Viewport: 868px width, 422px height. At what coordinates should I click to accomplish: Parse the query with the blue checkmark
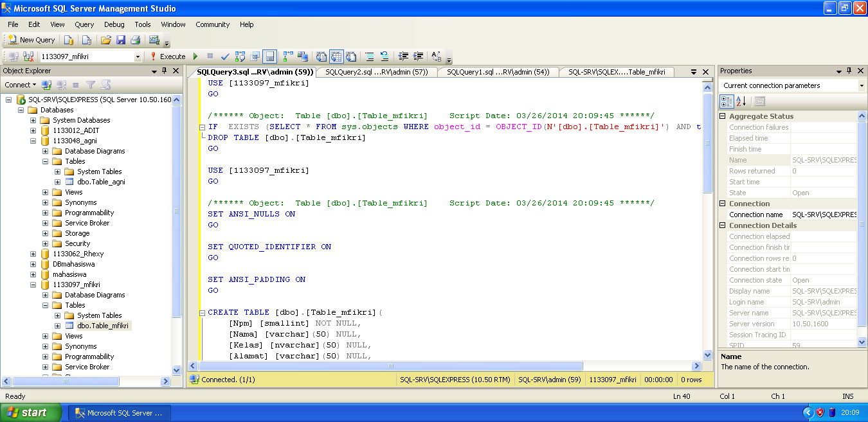[x=225, y=57]
